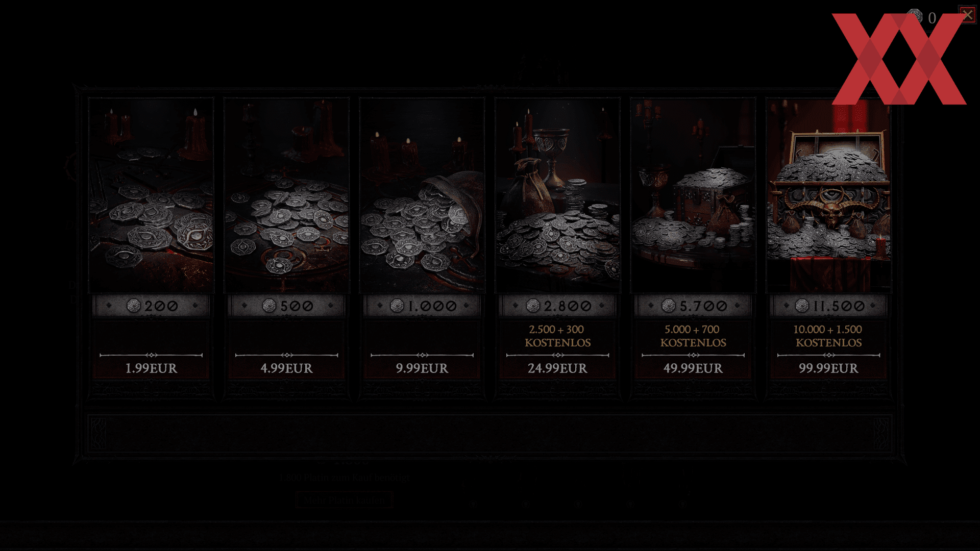
Task: Click the coin icon next to 200
Action: pyautogui.click(x=134, y=306)
